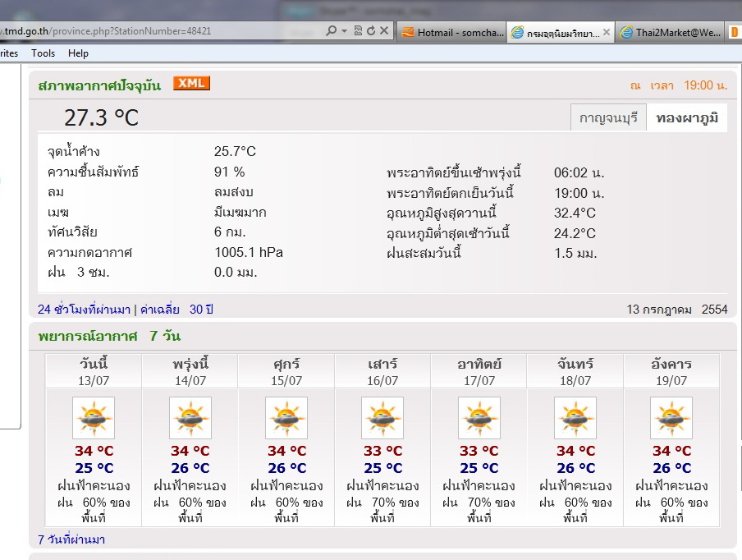The width and height of the screenshot is (742, 560).
Task: Click the stop loading X icon
Action: point(384,31)
